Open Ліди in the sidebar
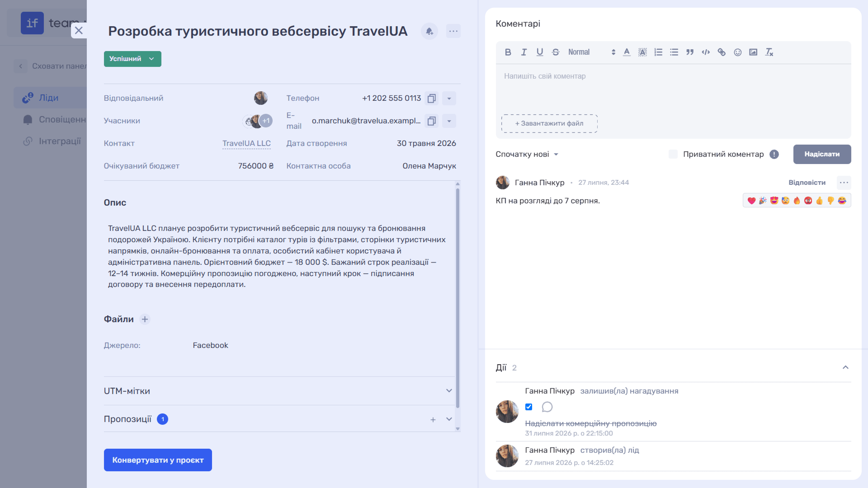This screenshot has width=868, height=488. (50, 98)
